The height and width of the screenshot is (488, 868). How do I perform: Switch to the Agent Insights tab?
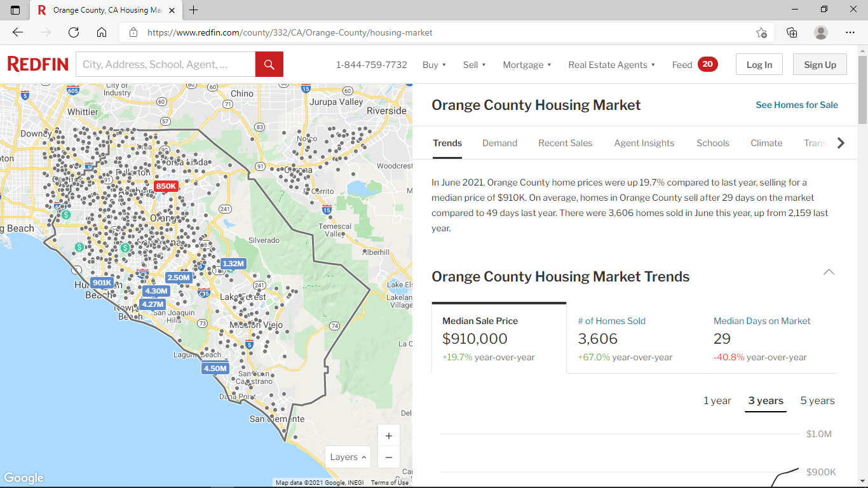click(644, 143)
